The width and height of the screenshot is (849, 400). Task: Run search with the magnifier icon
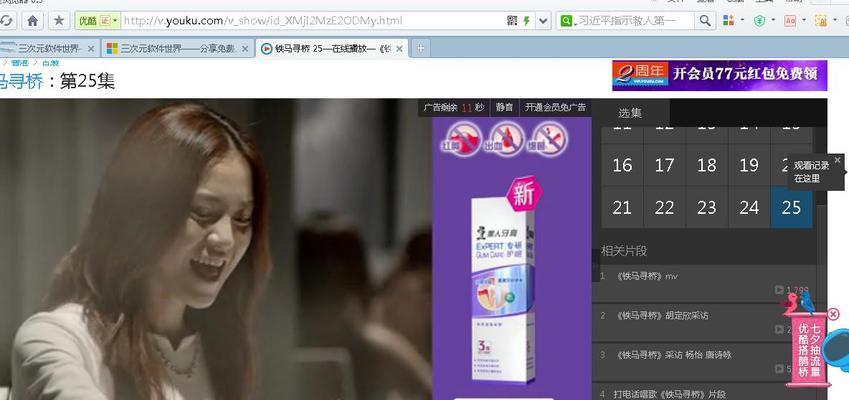pyautogui.click(x=704, y=21)
